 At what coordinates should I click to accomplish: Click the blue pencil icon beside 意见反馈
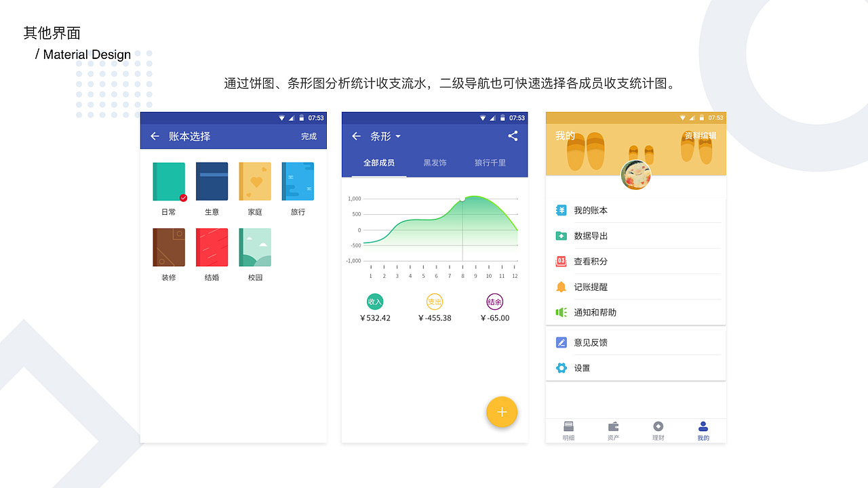(561, 342)
